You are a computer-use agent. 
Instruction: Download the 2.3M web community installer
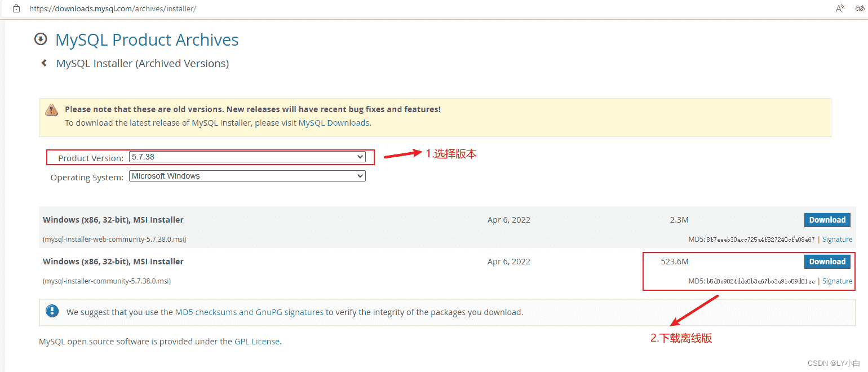pyautogui.click(x=827, y=220)
